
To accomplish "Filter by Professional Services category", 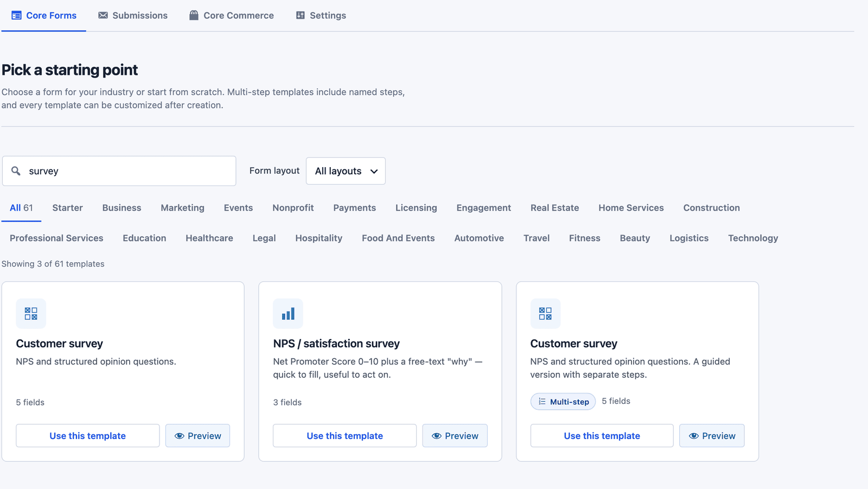I will pos(56,238).
